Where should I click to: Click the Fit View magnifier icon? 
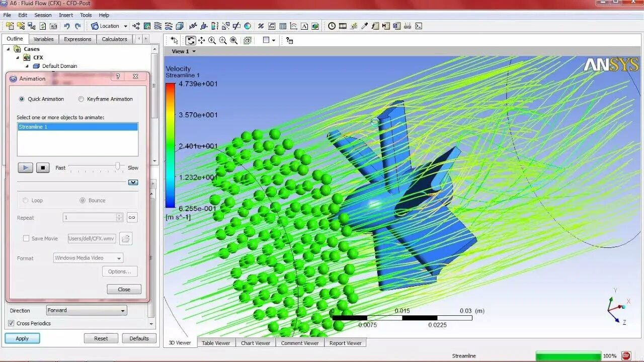point(234,40)
